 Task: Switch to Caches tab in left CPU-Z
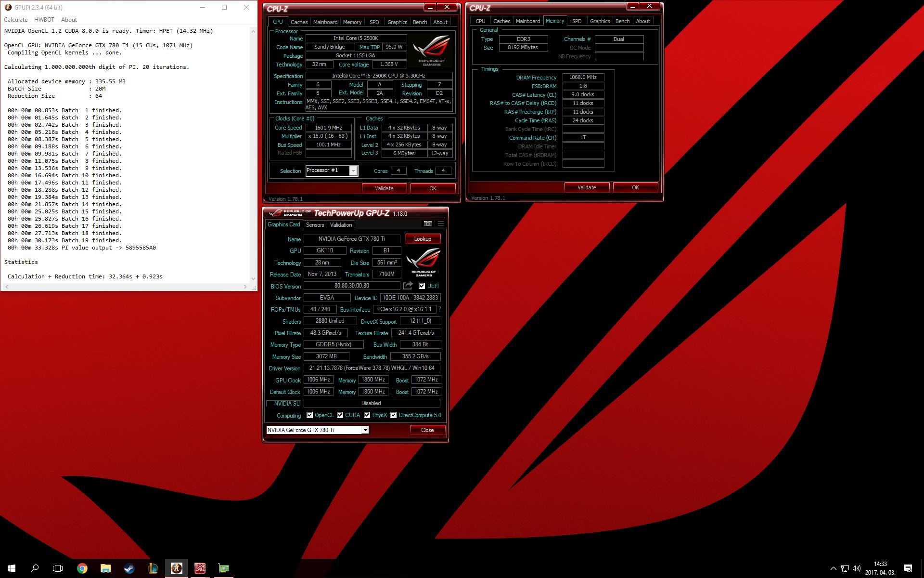299,22
